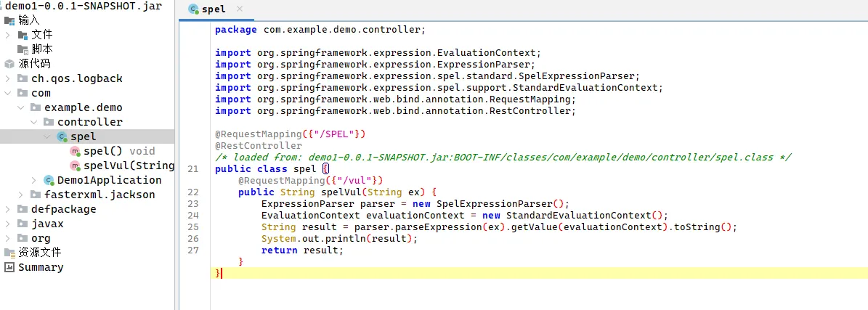The image size is (868, 310).
Task: Select the org package item
Action: pos(41,238)
